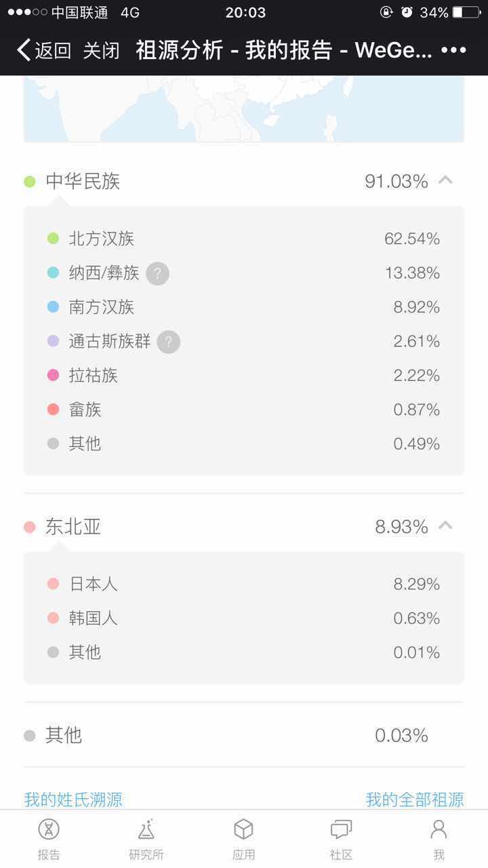488x868 pixels.
Task: Open the 应用 cube icon
Action: (243, 838)
